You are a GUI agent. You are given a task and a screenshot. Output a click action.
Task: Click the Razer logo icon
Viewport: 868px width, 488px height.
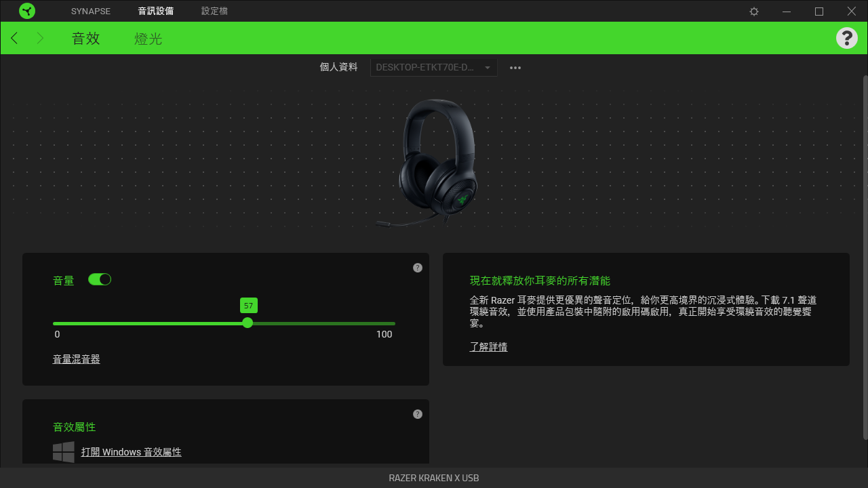click(x=27, y=11)
